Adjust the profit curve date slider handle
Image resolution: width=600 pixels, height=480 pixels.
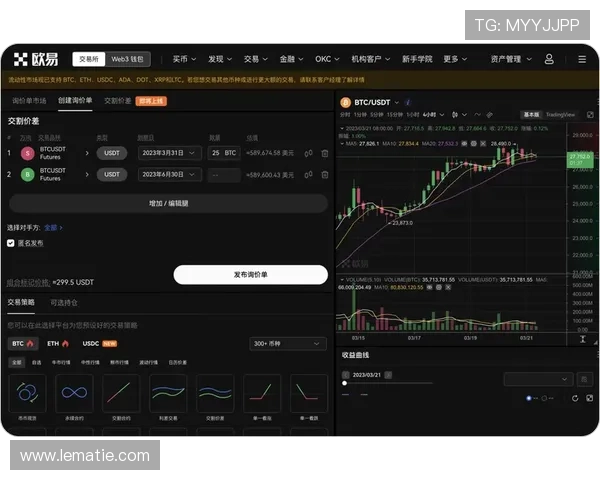(345, 383)
